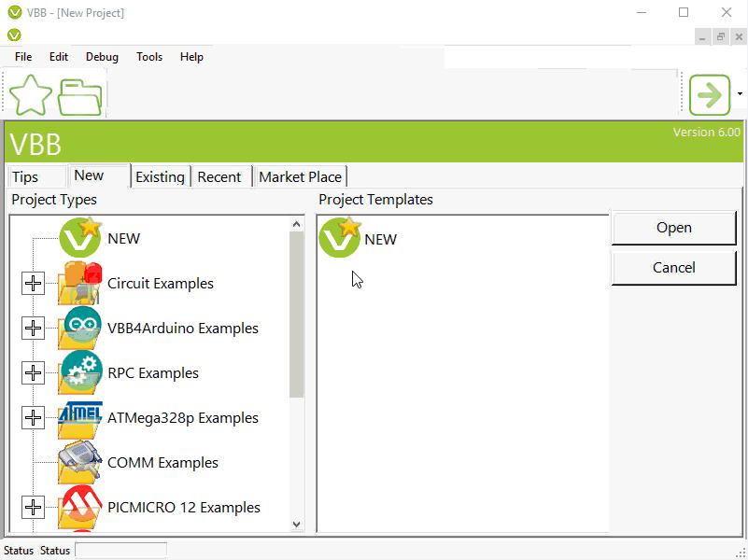Switch to the Existing tab
The height and width of the screenshot is (560, 748).
tap(161, 176)
